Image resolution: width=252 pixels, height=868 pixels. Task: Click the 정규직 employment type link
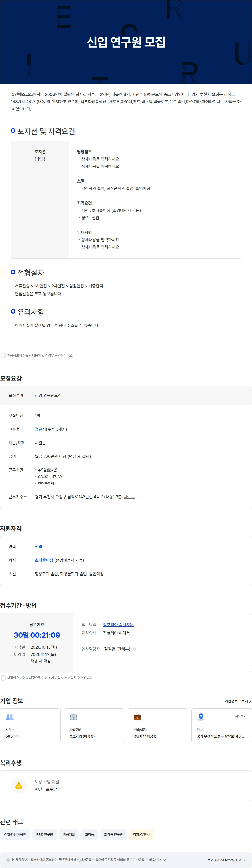[40, 429]
